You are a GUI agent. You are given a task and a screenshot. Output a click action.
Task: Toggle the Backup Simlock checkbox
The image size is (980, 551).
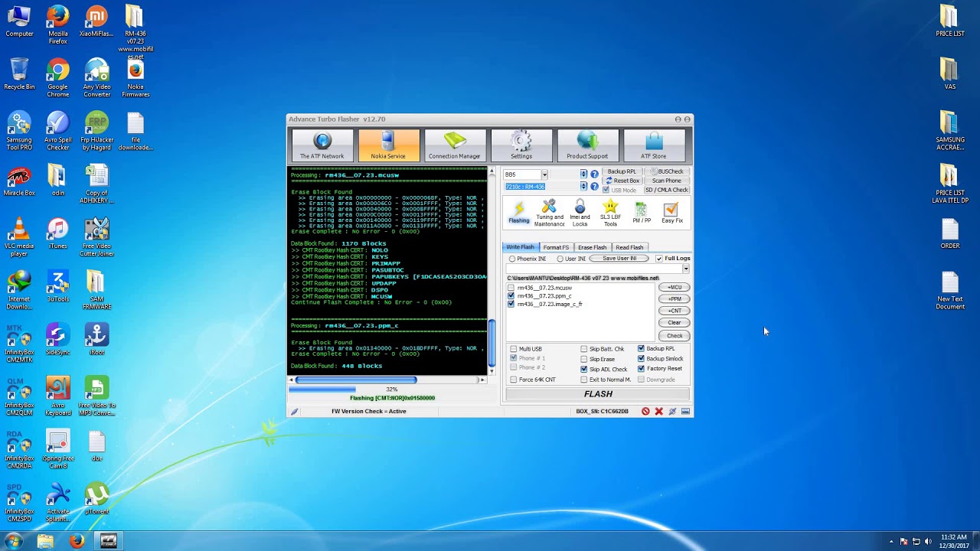pos(642,359)
